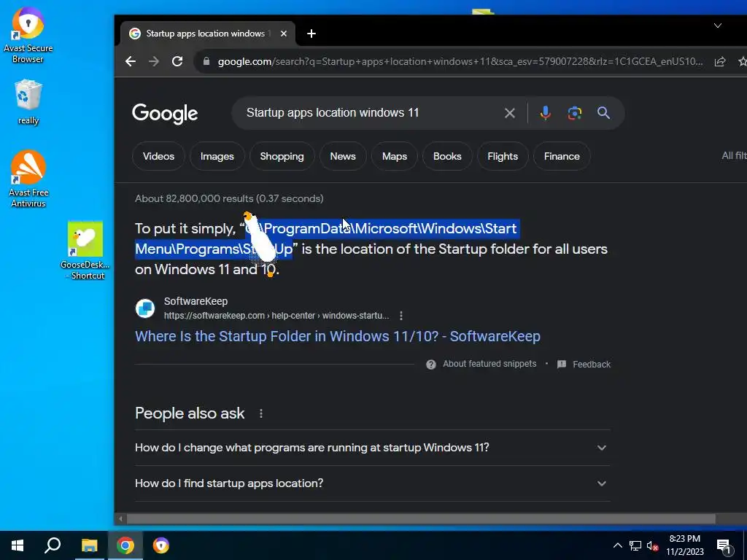747x560 pixels.
Task: Open People also ask options menu
Action: pyautogui.click(x=260, y=413)
